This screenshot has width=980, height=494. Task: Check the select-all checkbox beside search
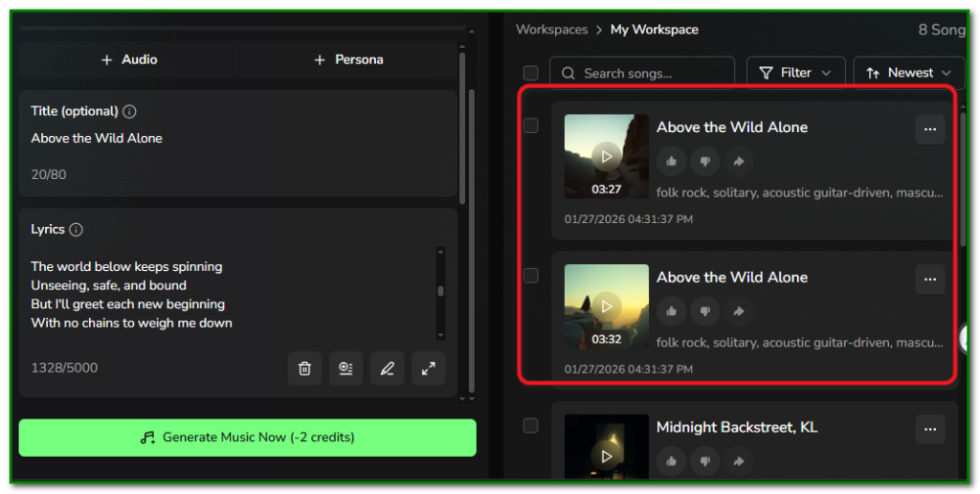[x=530, y=73]
